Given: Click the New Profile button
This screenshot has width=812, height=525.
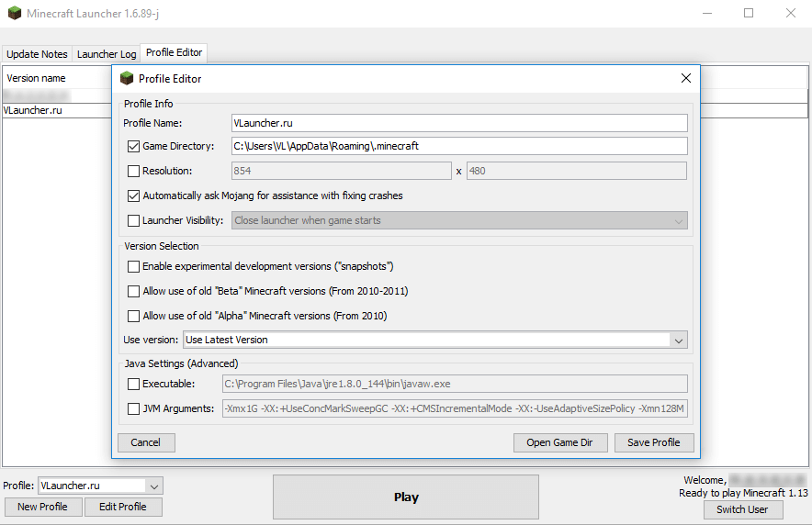Looking at the screenshot, I should [43, 507].
